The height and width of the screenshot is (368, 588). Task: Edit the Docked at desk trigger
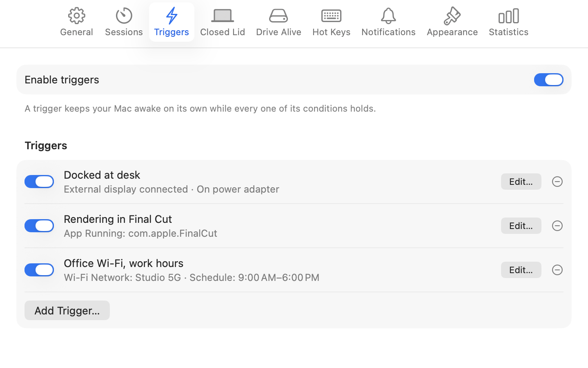click(x=521, y=182)
